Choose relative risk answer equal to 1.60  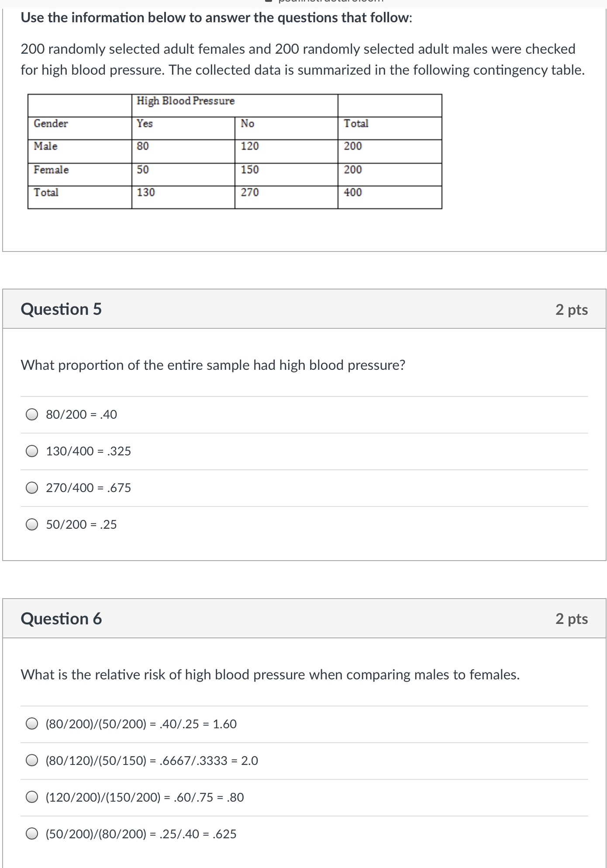click(32, 724)
